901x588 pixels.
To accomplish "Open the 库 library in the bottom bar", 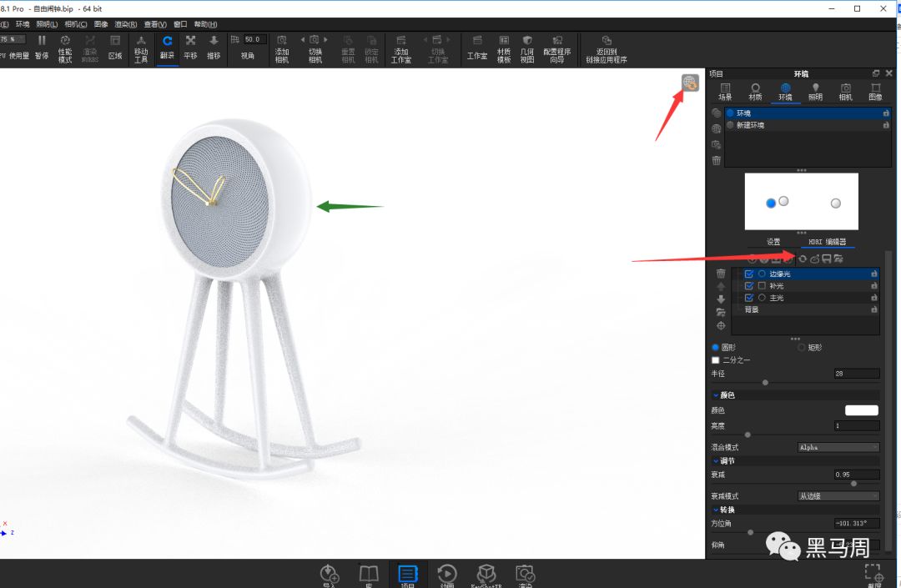I will 369,575.
